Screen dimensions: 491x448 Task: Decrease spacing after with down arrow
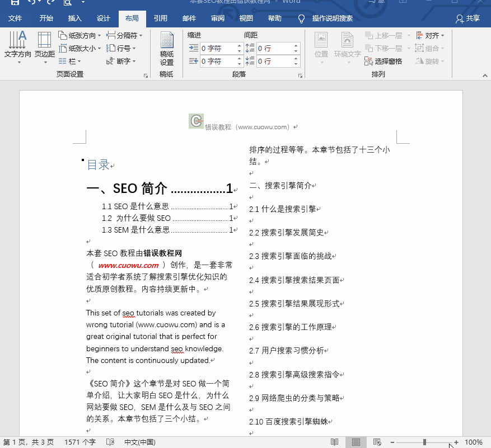(x=296, y=64)
